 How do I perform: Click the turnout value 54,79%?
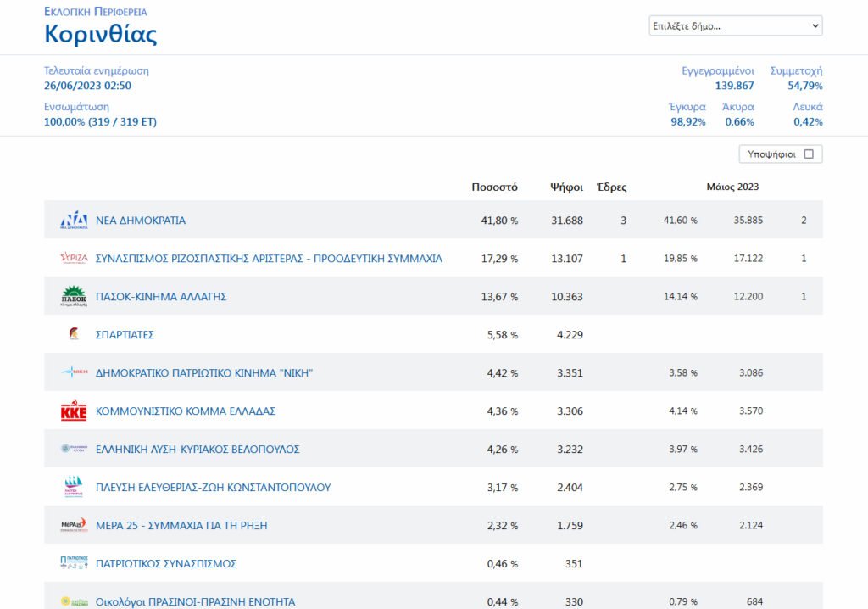tap(805, 86)
